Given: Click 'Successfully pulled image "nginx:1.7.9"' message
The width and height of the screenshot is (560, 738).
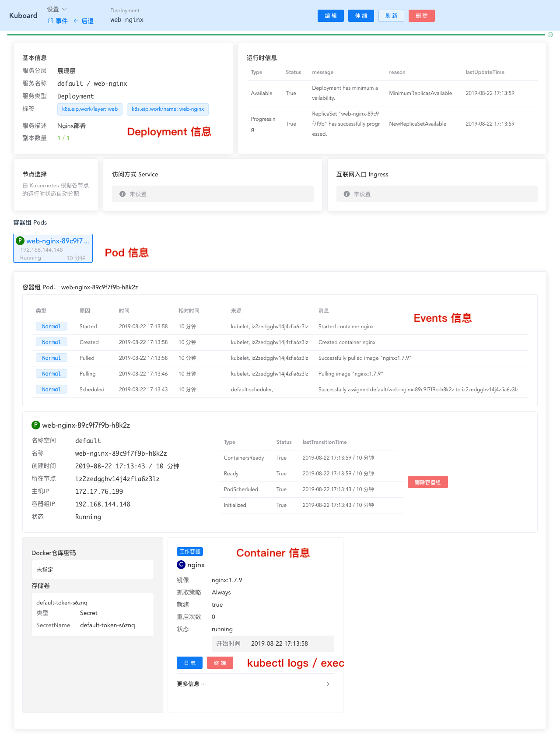Looking at the screenshot, I should coord(365,358).
